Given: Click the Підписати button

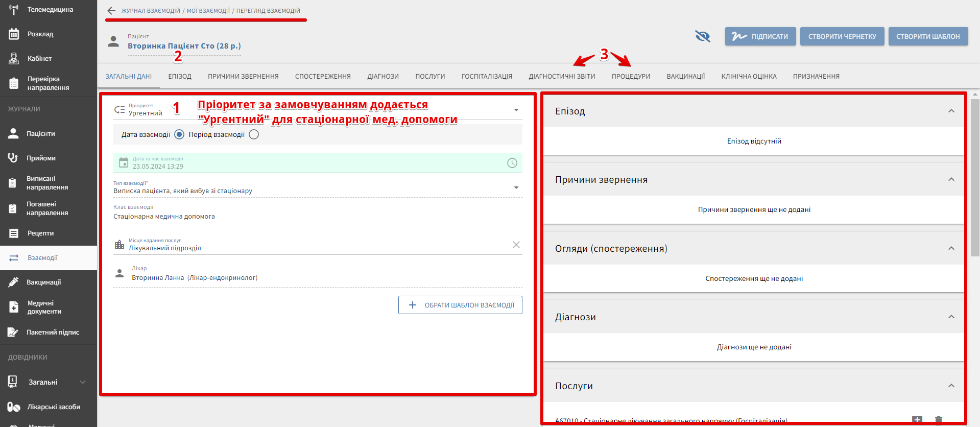Looking at the screenshot, I should [x=760, y=36].
